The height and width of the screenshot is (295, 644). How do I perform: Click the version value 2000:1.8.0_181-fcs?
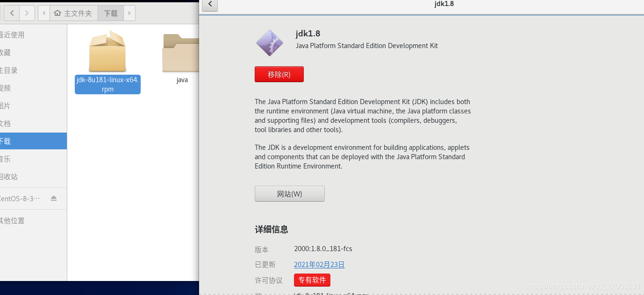point(323,249)
